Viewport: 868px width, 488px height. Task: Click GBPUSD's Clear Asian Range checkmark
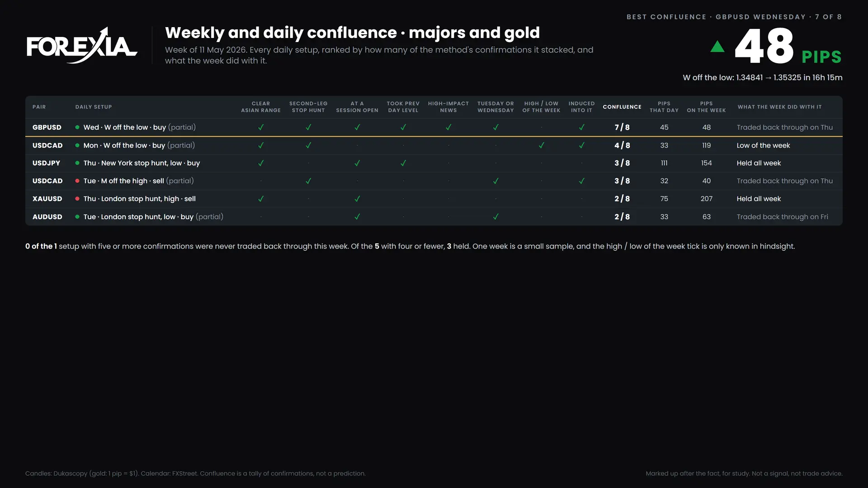point(261,127)
